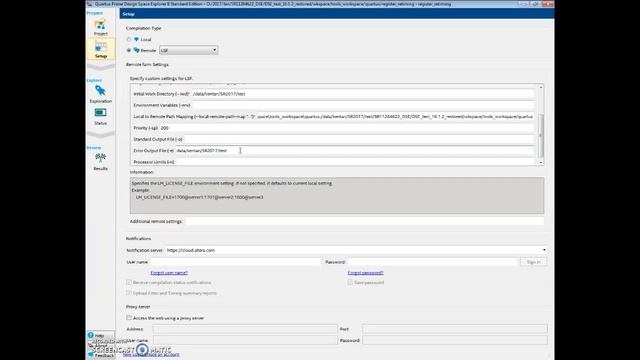
Task: Click scroll-down arrow of LSF settings list
Action: (541, 162)
